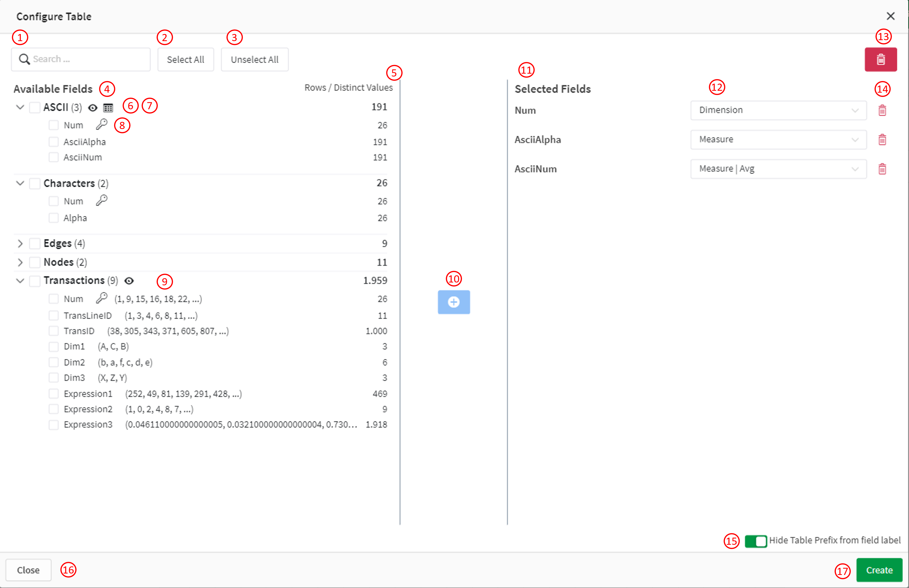Check the TransLineID field checkbox
This screenshot has height=588, width=909.
(53, 316)
